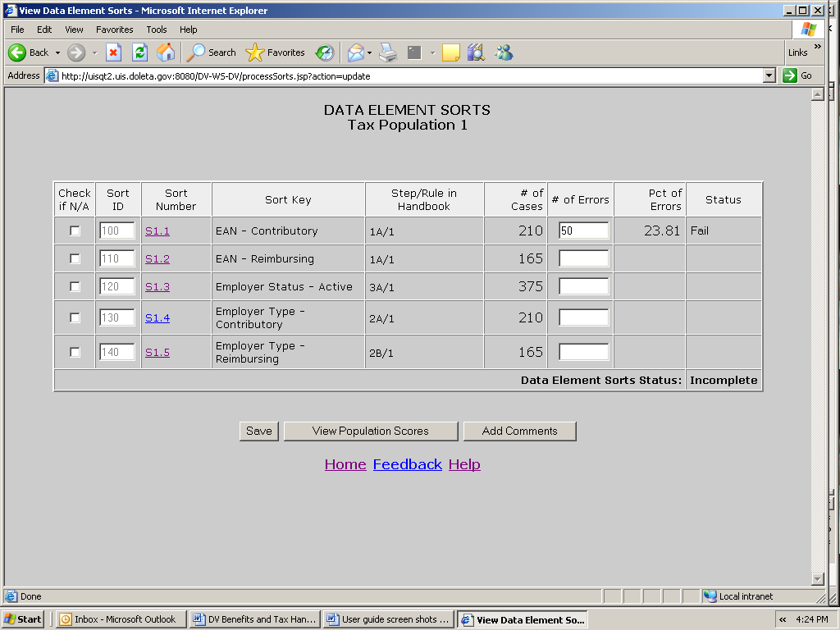
Task: Check N/A box for EAN - Contributory
Action: (75, 231)
